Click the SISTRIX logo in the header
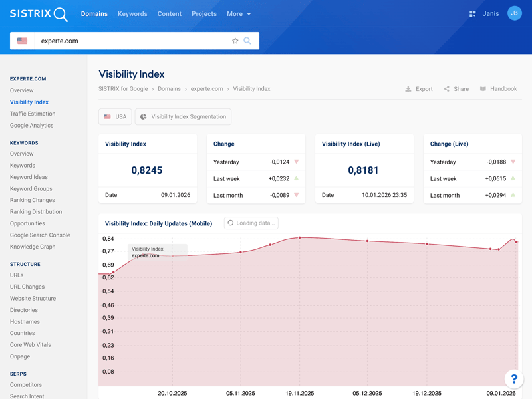The height and width of the screenshot is (399, 532). pos(39,14)
